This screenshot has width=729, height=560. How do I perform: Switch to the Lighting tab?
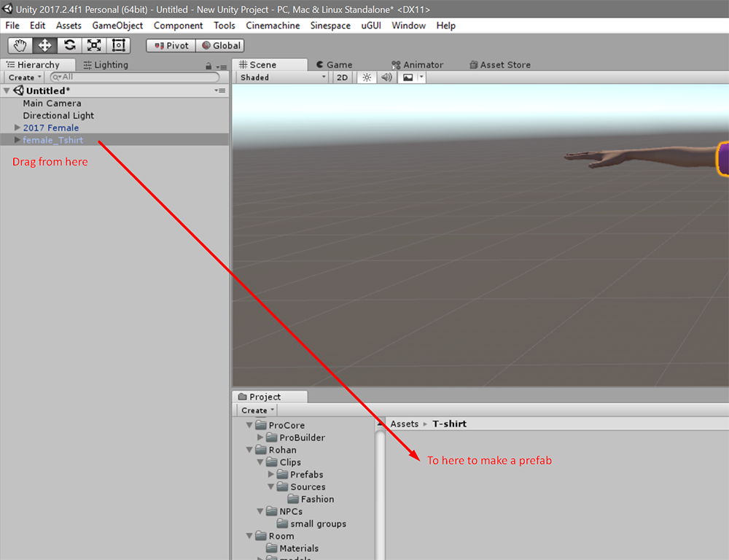106,65
